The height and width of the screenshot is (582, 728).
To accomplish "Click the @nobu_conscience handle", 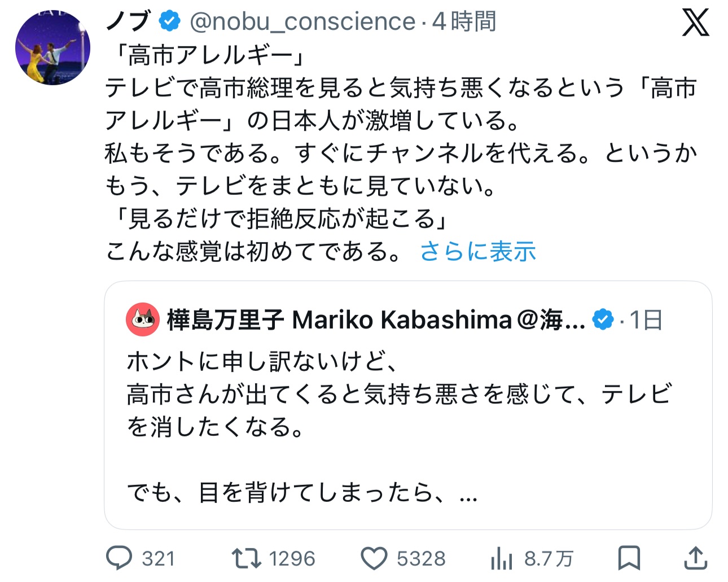I will 302,21.
